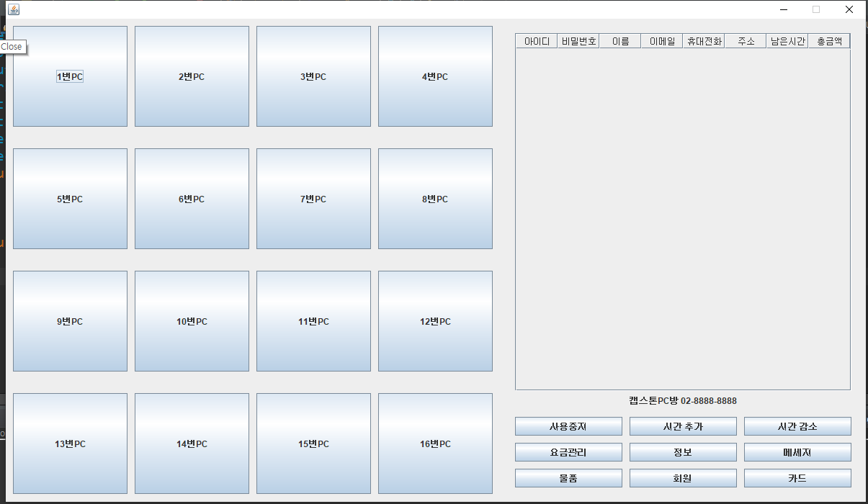Click the 이름 column header
This screenshot has height=504, width=868.
(x=620, y=42)
